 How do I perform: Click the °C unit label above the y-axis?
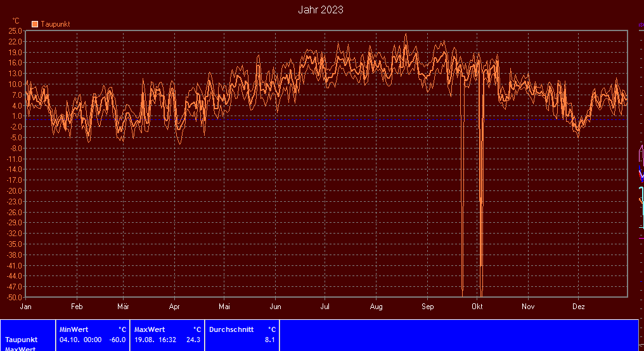(x=16, y=21)
